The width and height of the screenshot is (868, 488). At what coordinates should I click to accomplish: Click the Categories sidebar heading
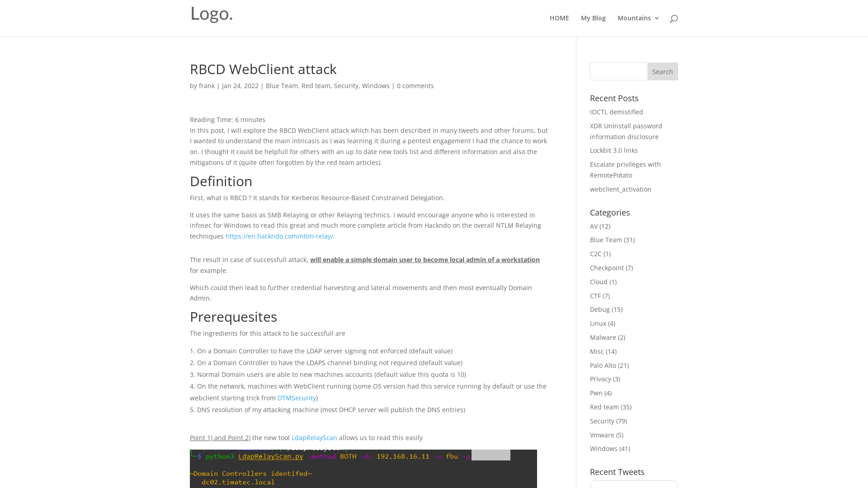pos(610,212)
